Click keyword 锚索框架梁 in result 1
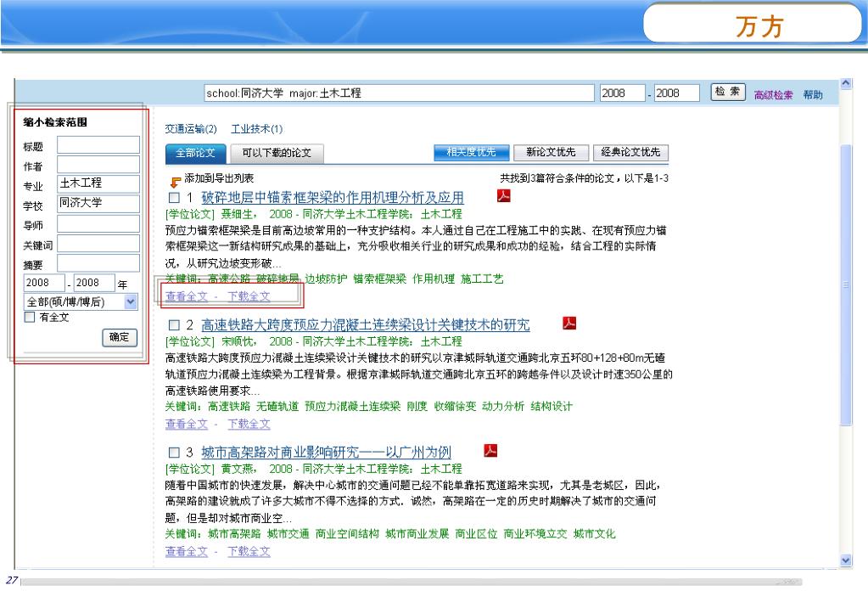Viewport: 868px width, 591px height. point(380,279)
